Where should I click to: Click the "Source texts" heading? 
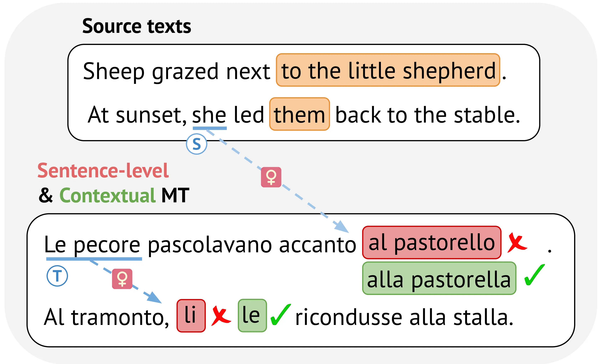coord(137,26)
